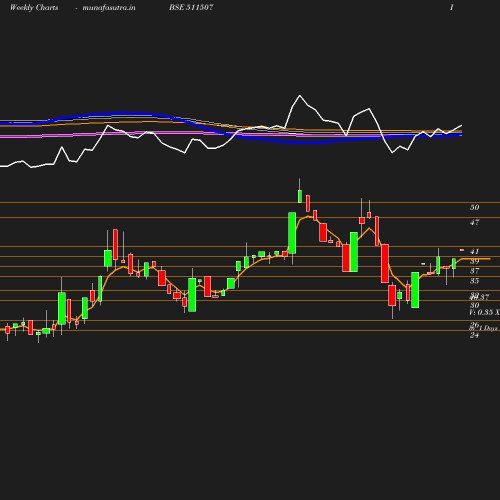Click the price label "24"
The image size is (500, 500).
coord(474,335)
